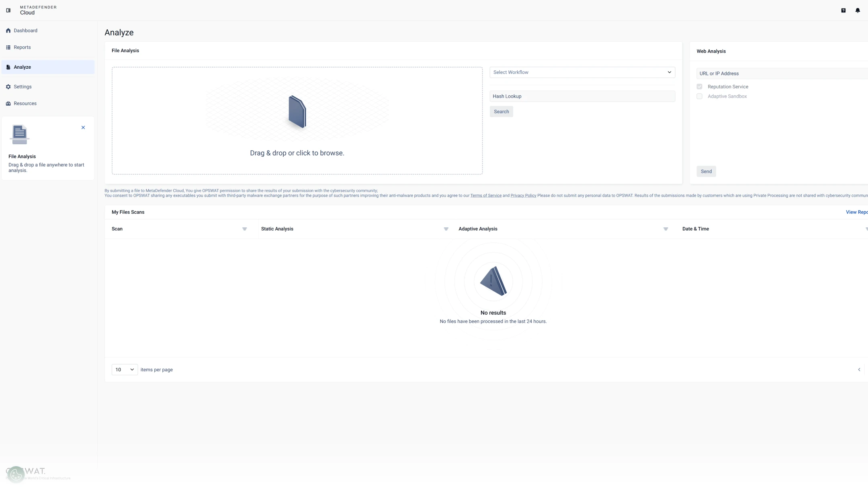Viewport: 868px width, 487px height.
Task: Close the File Analysis tip card
Action: (83, 128)
